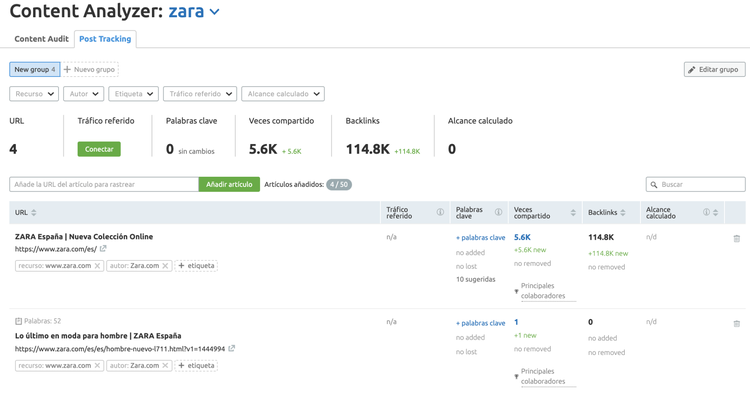Screen dimensions: 750x394
Task: Remove autor tag on moda para hombre row
Action: click(x=165, y=365)
